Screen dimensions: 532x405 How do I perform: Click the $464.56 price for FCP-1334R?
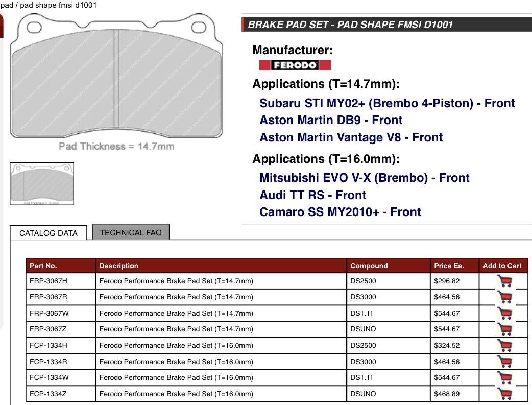pos(454,362)
